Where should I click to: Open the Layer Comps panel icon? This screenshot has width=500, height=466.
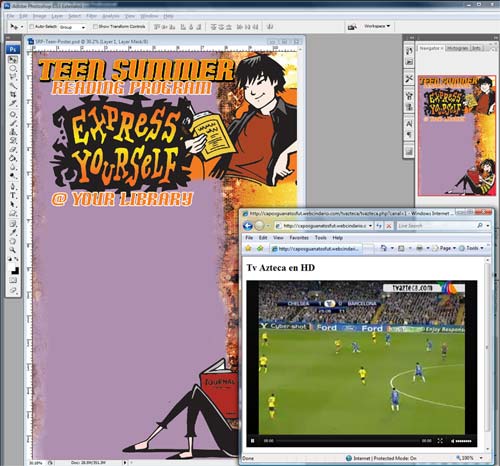coord(409,152)
